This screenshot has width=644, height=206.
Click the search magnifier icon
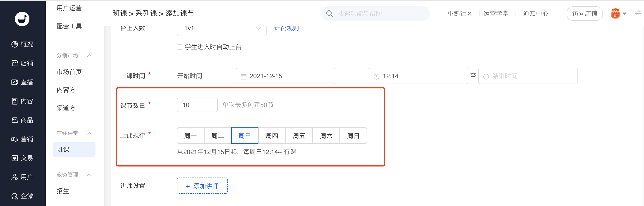[329, 14]
